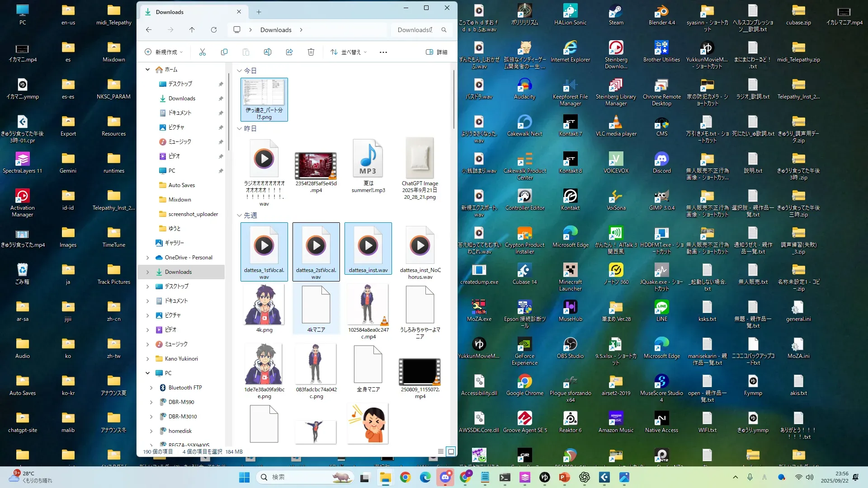Navigate up one folder level arrow
The image size is (868, 488).
192,30
